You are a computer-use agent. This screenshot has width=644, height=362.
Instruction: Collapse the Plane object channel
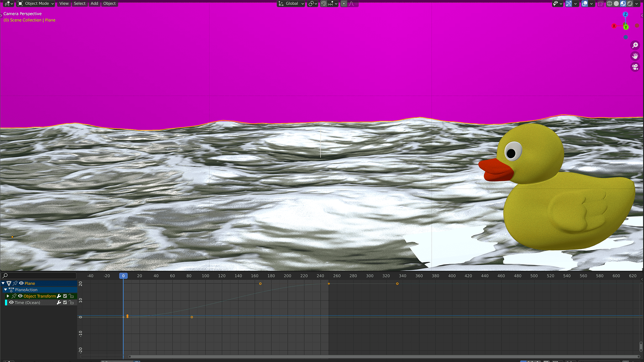coord(3,283)
